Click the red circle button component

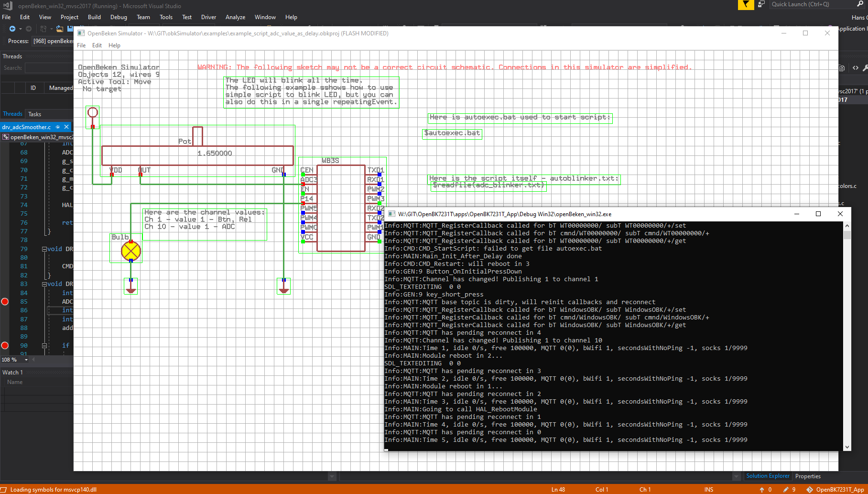[93, 112]
